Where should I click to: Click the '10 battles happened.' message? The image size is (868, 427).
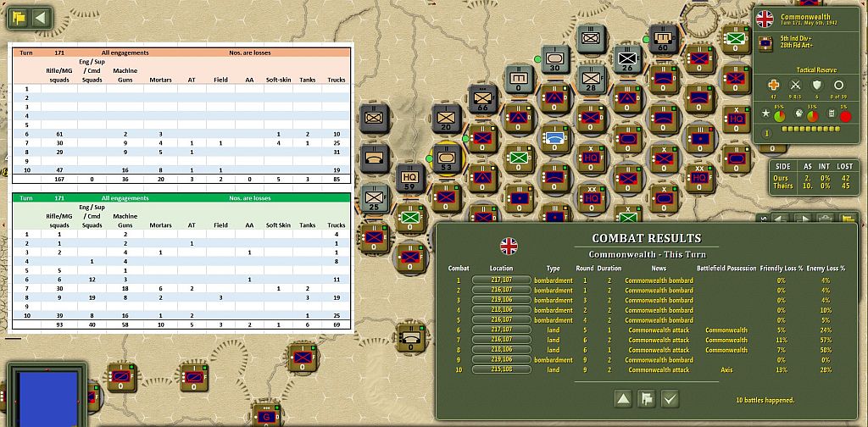[x=765, y=400]
